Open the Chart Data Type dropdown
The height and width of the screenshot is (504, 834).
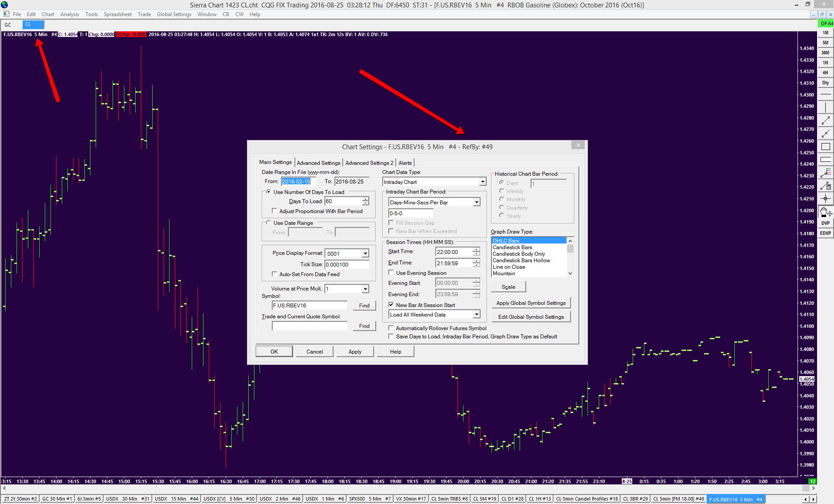(x=482, y=182)
